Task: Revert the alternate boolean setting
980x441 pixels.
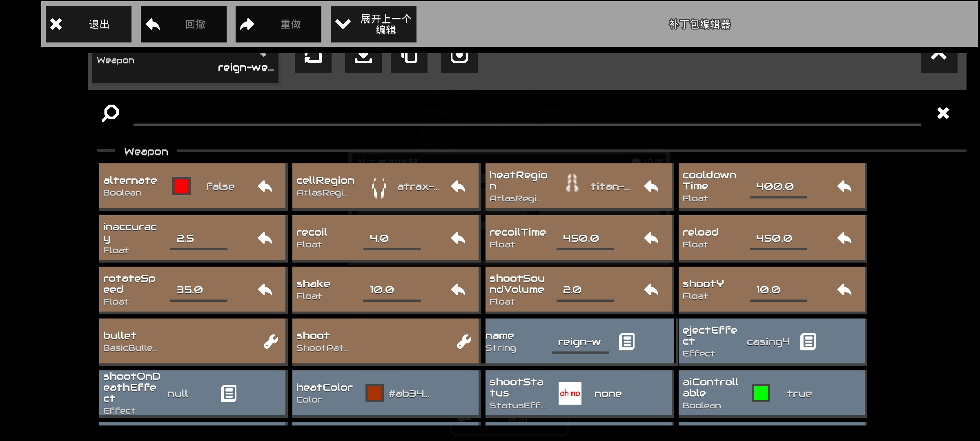Action: pos(265,187)
